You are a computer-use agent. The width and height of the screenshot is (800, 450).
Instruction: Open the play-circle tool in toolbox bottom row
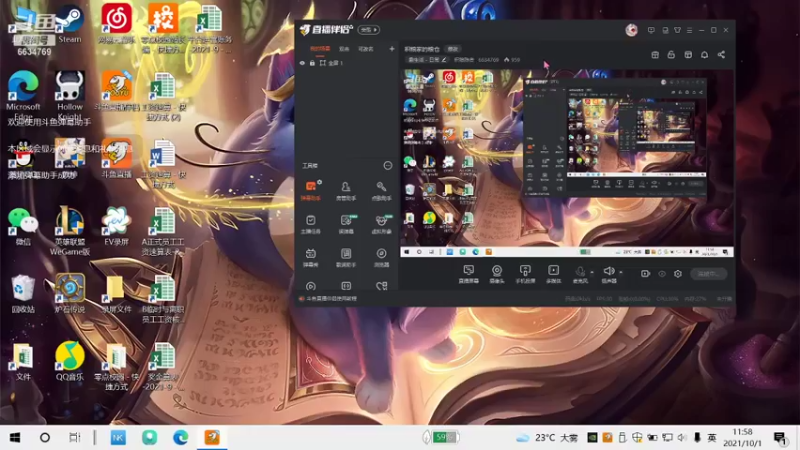pos(310,287)
